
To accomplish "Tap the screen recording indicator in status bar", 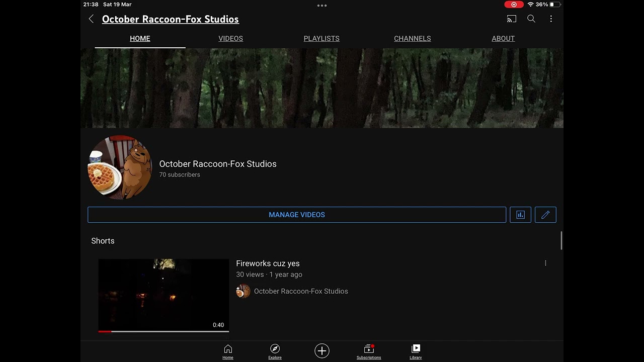I will (514, 5).
